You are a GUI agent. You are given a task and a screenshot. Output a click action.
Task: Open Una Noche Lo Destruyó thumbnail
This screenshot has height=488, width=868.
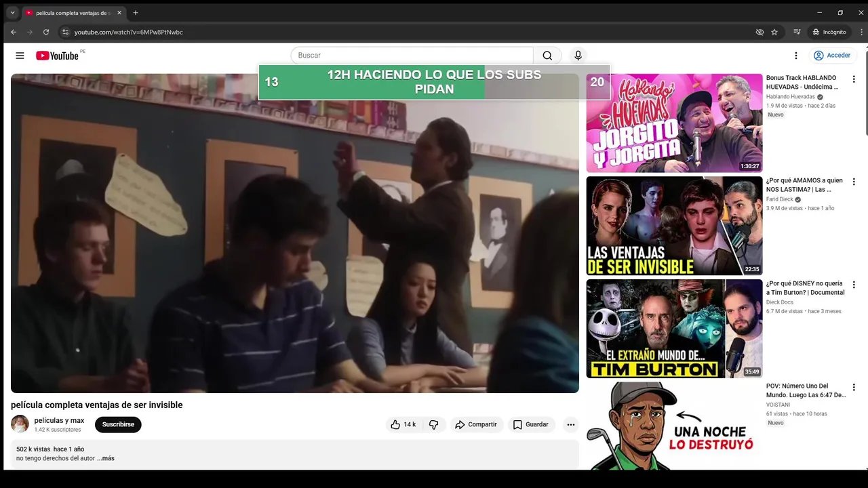pyautogui.click(x=674, y=426)
